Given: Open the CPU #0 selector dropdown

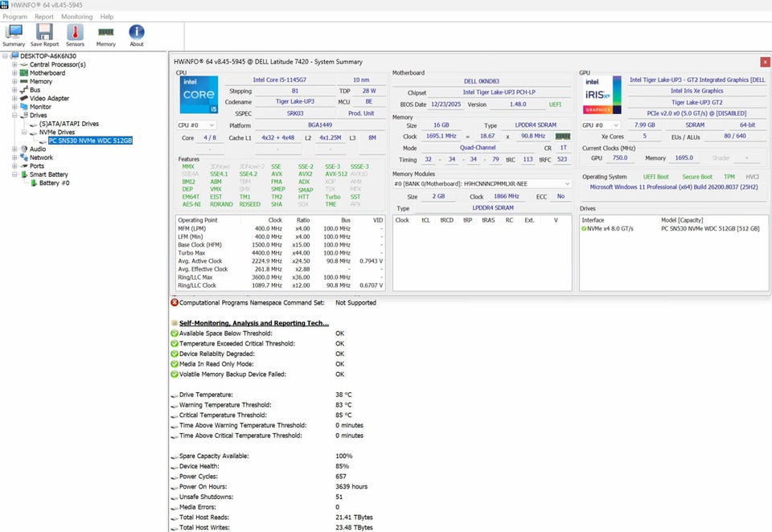Looking at the screenshot, I should pos(196,125).
